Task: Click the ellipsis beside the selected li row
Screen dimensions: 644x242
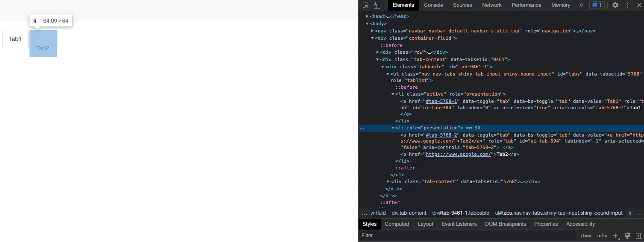Action: point(362,128)
